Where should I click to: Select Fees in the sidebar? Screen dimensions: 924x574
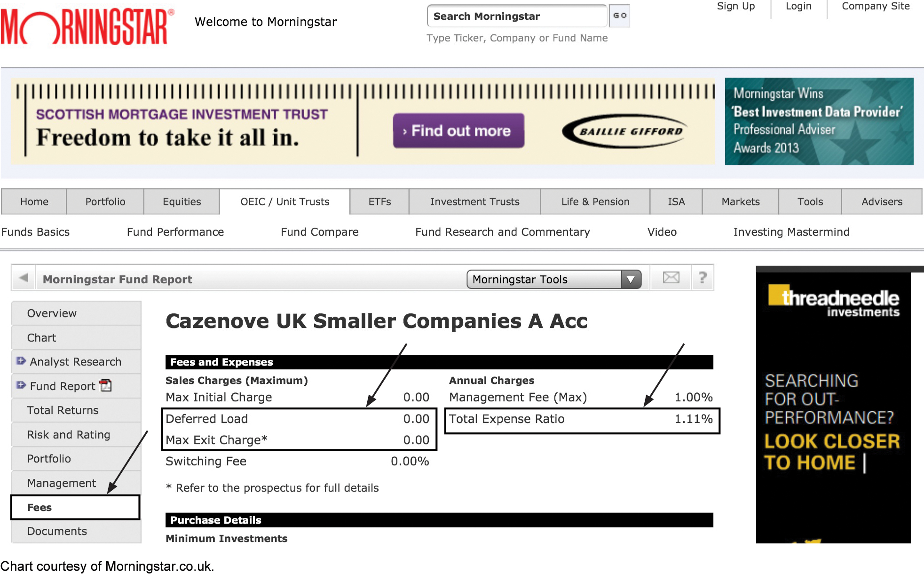76,507
